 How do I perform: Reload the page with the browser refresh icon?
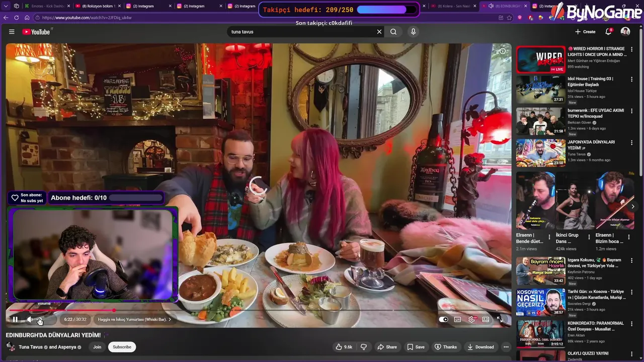pos(16,18)
